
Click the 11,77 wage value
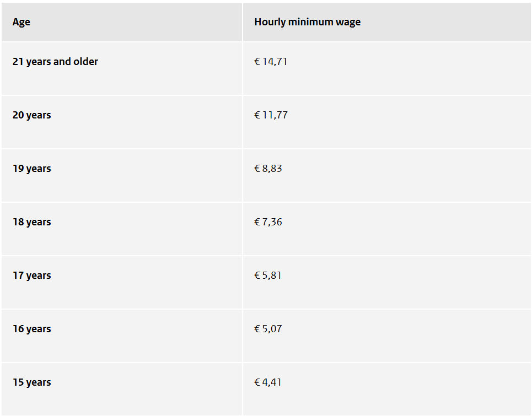click(x=275, y=115)
